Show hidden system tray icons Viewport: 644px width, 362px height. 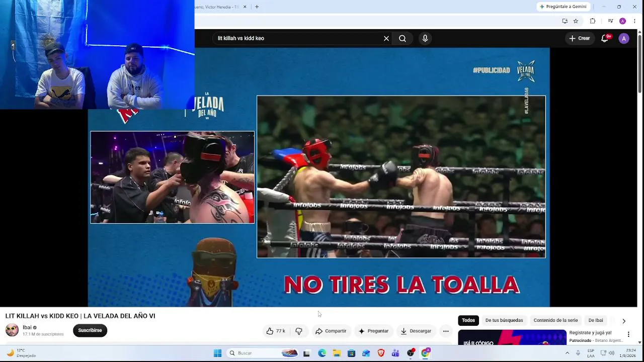pos(567,353)
